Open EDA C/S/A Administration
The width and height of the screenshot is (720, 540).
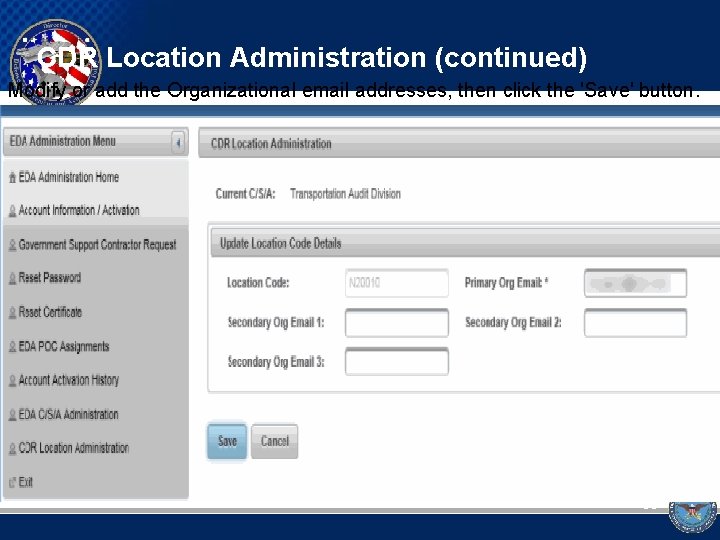point(68,414)
